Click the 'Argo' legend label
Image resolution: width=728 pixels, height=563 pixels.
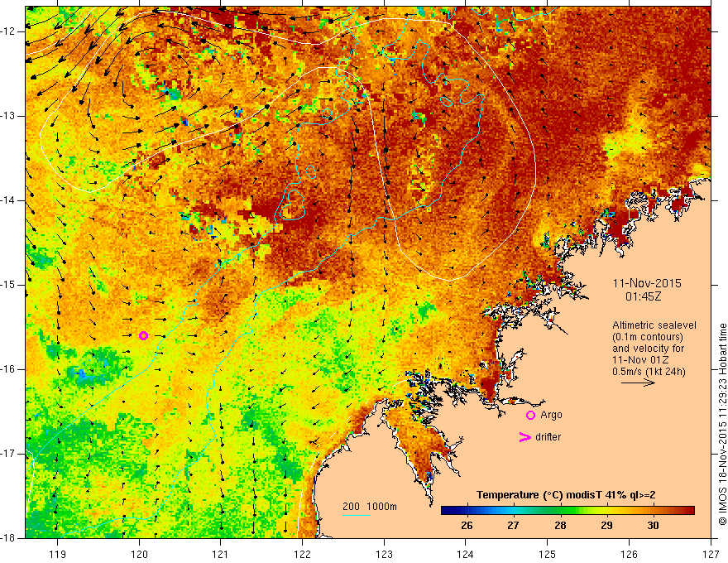[x=551, y=415]
